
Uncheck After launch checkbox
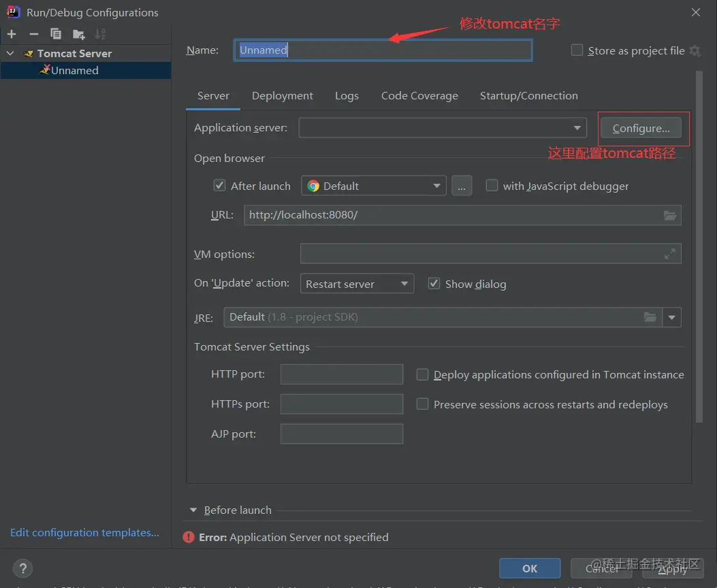coord(219,186)
